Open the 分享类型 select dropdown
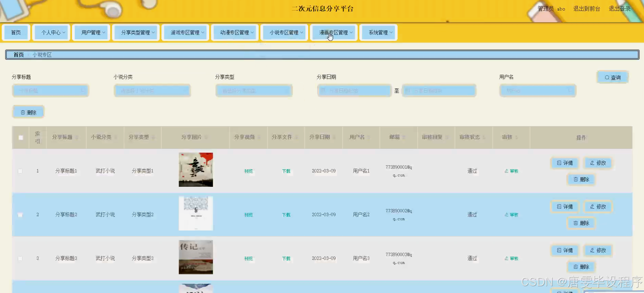Viewport: 644px width, 293px height. click(254, 90)
